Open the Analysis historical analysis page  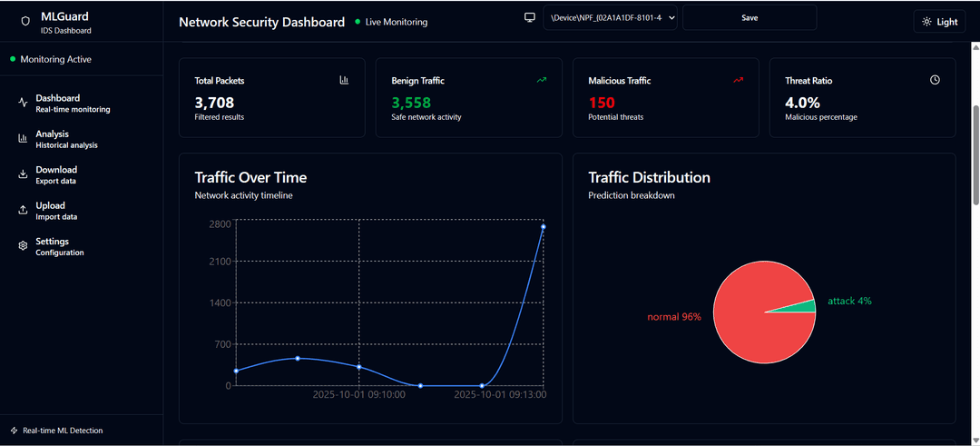coord(66,139)
